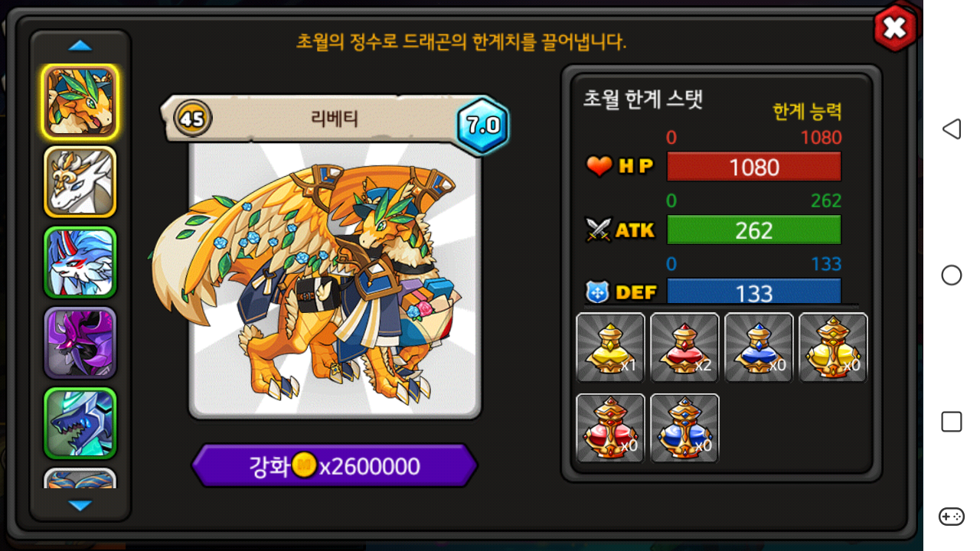Choose the blue-maned dragon portrait

point(80,262)
